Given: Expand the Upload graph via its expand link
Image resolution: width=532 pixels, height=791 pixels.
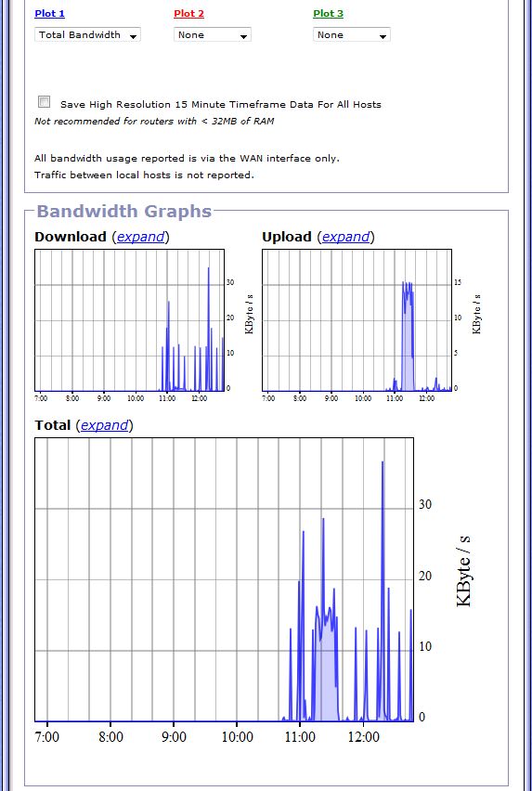Looking at the screenshot, I should tap(346, 237).
